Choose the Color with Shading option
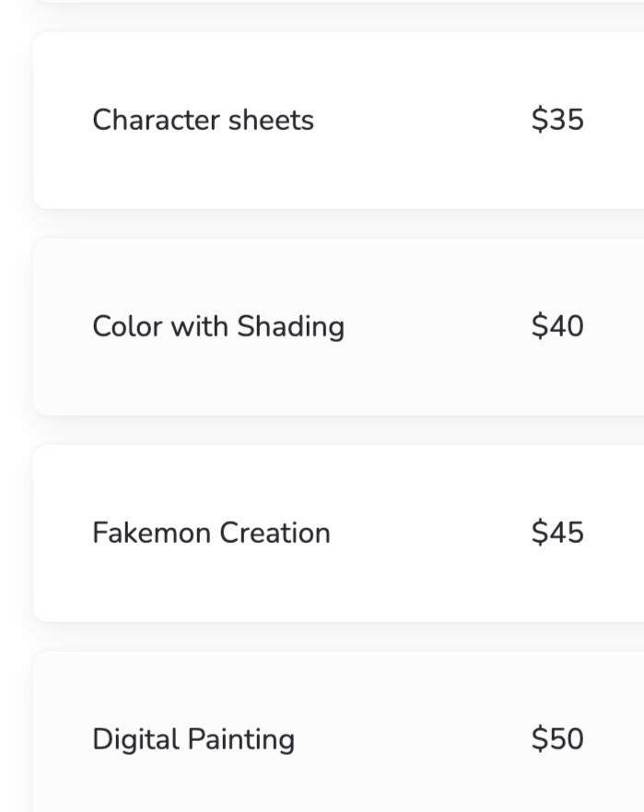Image resolution: width=644 pixels, height=812 pixels. coord(338,327)
